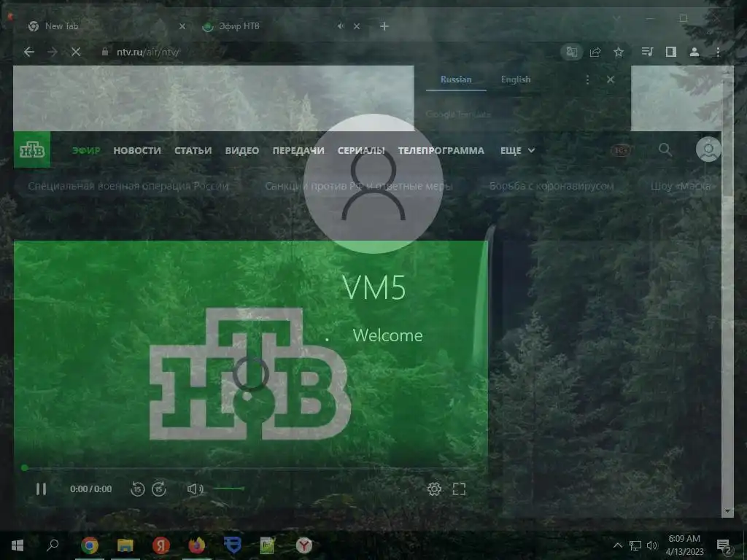Open the ПЕРЕДАЧИ section
747x560 pixels.
(x=298, y=150)
